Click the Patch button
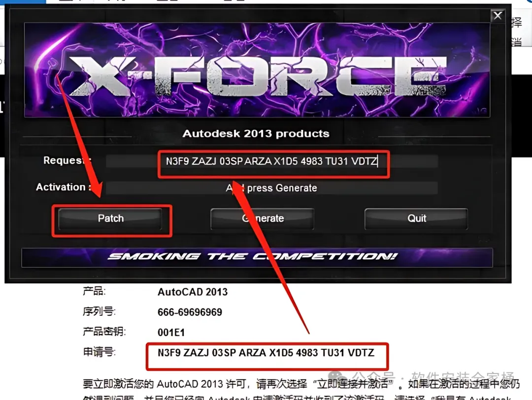The width and height of the screenshot is (532, 400). tap(110, 218)
